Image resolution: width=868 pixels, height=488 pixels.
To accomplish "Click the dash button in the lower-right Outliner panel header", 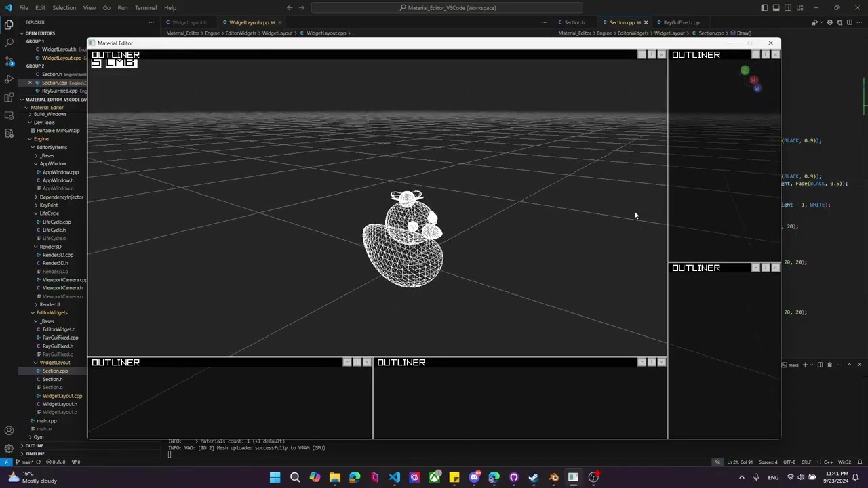I will (755, 268).
